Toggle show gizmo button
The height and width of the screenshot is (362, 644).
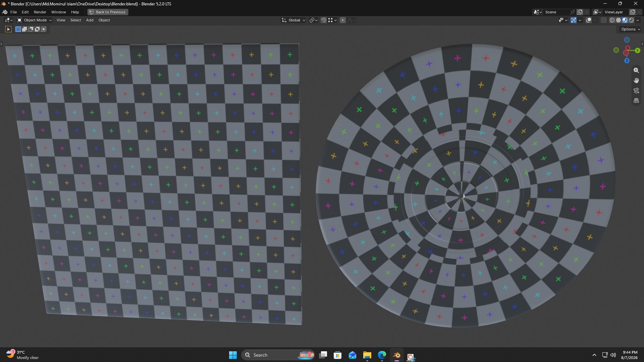(x=574, y=20)
